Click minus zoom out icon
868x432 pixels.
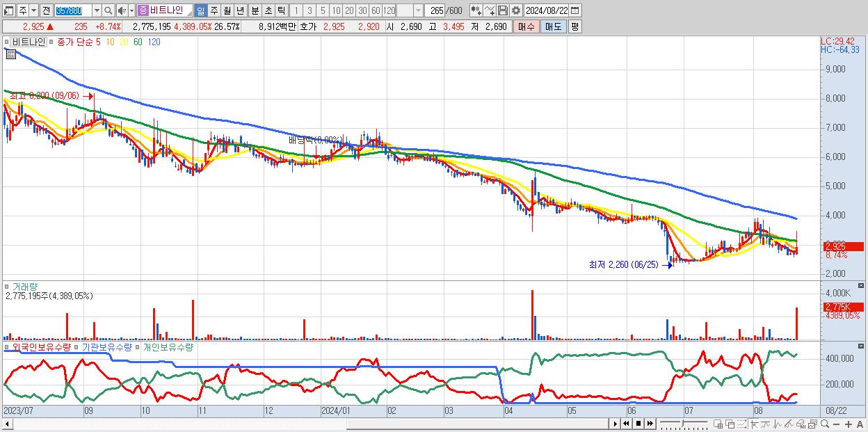(836, 424)
